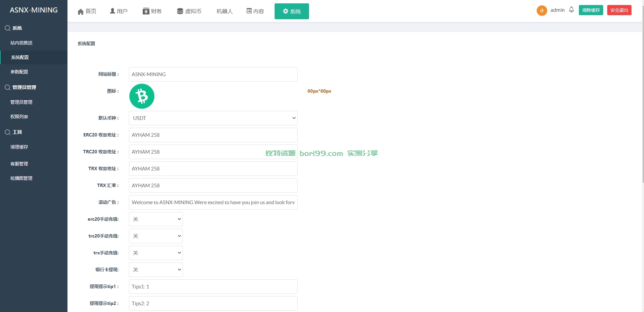
Task: Click the ERC20 收款地址 input field
Action: 213,135
